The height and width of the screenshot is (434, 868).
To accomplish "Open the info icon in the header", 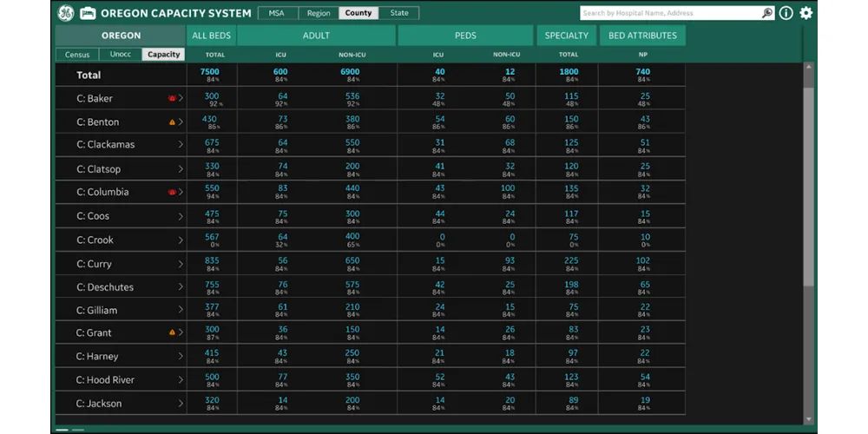I will coord(786,13).
